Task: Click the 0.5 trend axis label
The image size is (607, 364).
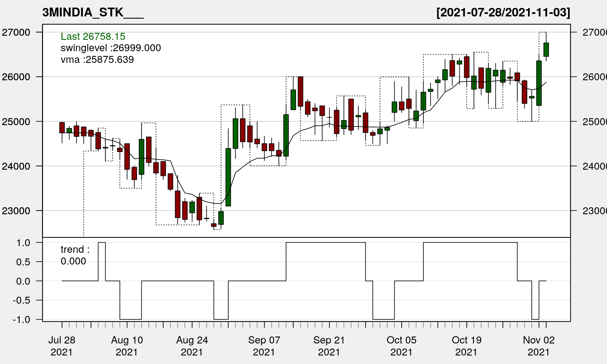Action: pos(23,262)
